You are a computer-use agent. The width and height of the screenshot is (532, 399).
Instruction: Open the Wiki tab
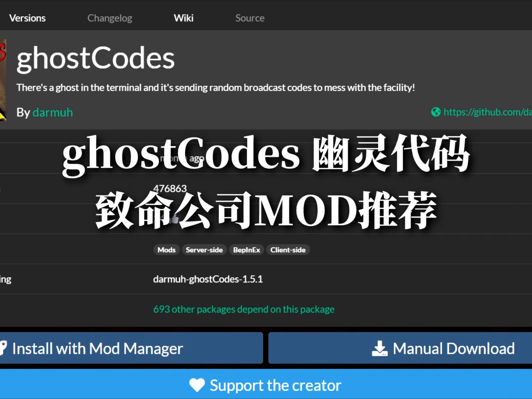[184, 18]
